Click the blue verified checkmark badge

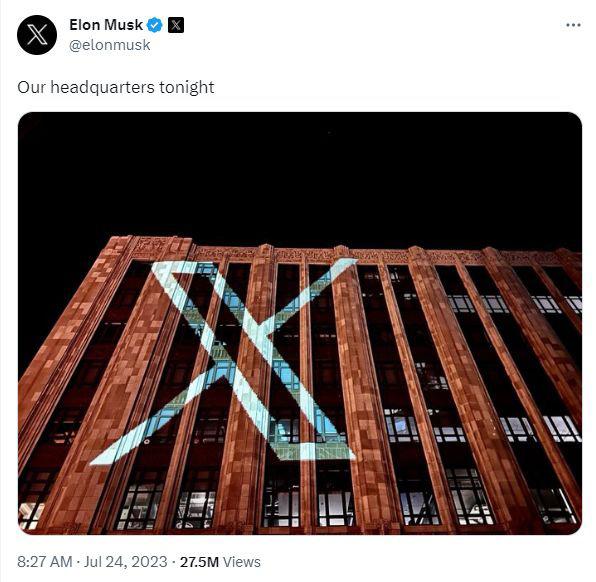click(155, 25)
